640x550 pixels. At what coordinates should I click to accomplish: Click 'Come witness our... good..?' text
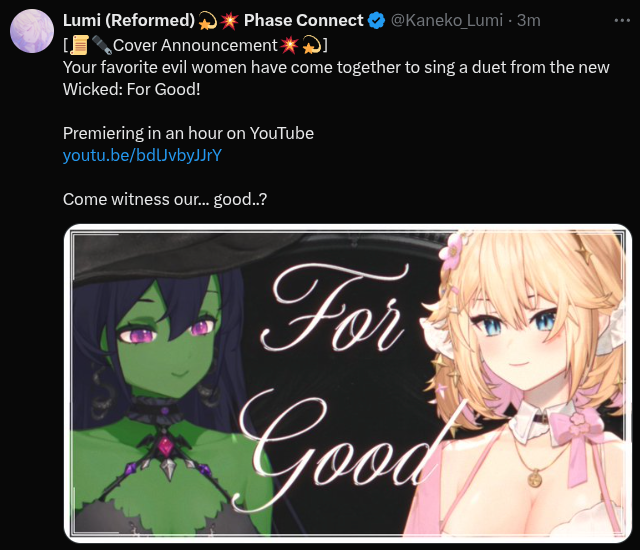(165, 200)
